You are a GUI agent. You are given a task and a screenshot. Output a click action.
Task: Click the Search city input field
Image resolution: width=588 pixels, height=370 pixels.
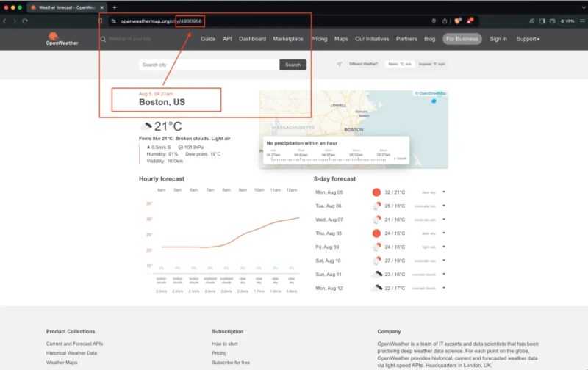pyautogui.click(x=209, y=65)
